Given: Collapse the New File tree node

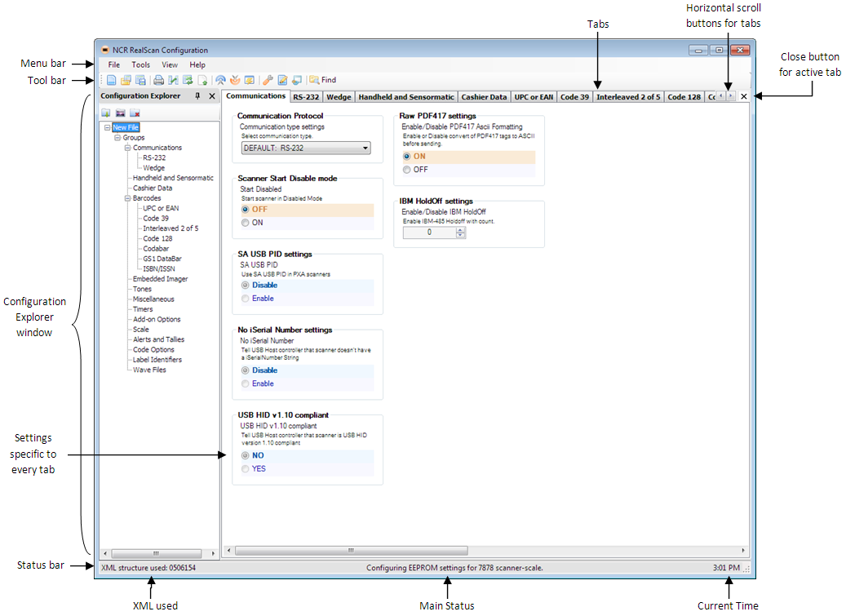Looking at the screenshot, I should (108, 128).
